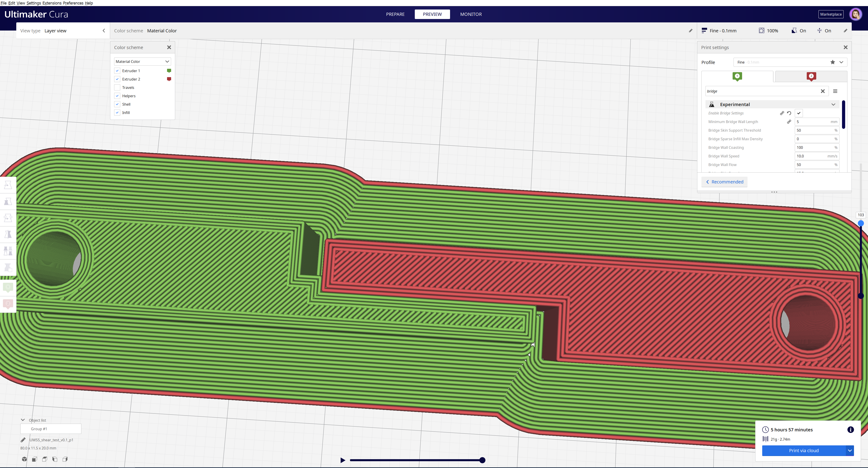Click the pencil icon to rename job
Screen dimensions: 868x468
23,440
